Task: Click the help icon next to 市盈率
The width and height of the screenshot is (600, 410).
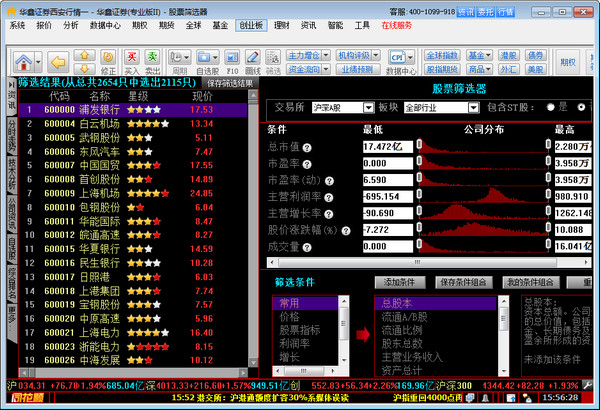Action: click(x=307, y=164)
